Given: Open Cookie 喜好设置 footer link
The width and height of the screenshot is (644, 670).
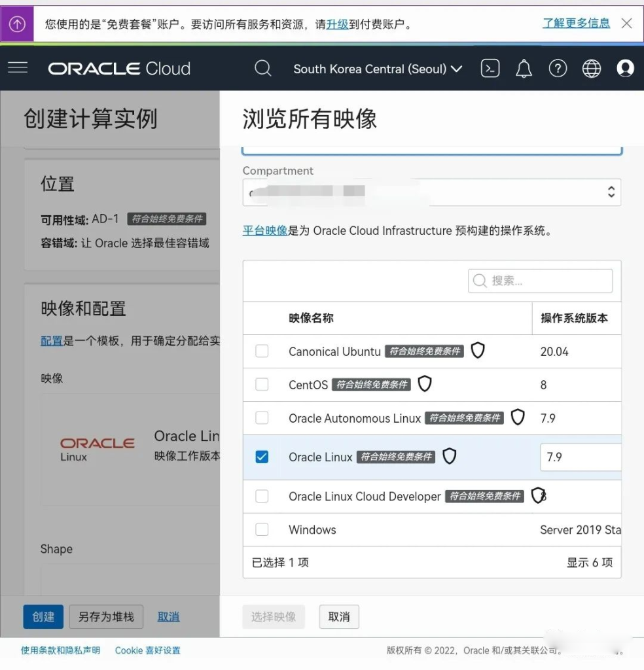Looking at the screenshot, I should (147, 650).
